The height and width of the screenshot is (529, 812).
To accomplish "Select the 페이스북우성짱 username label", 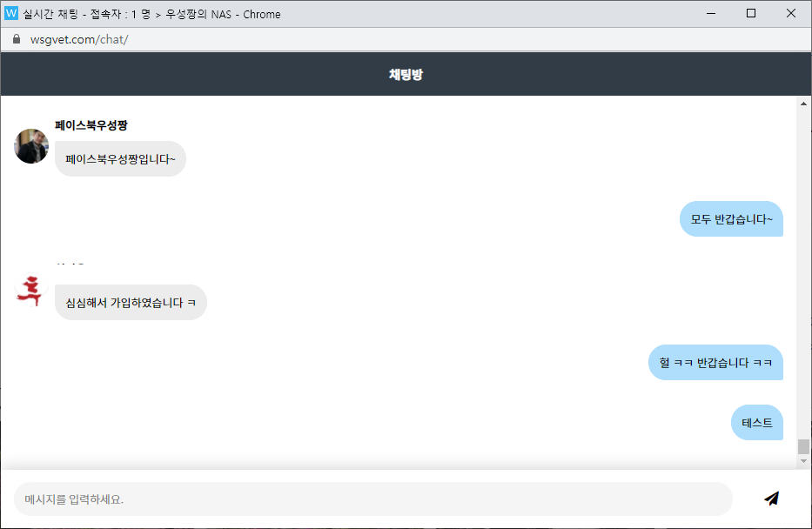I will (91, 125).
